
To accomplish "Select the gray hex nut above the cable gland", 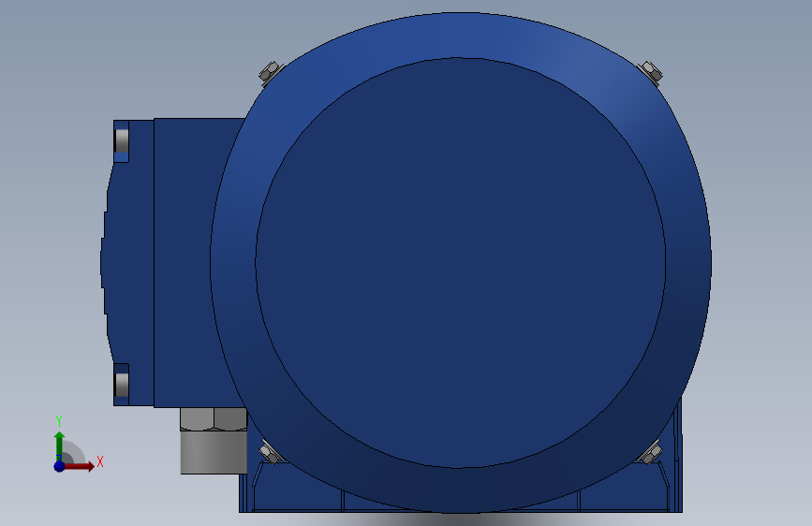I will pos(214,418).
